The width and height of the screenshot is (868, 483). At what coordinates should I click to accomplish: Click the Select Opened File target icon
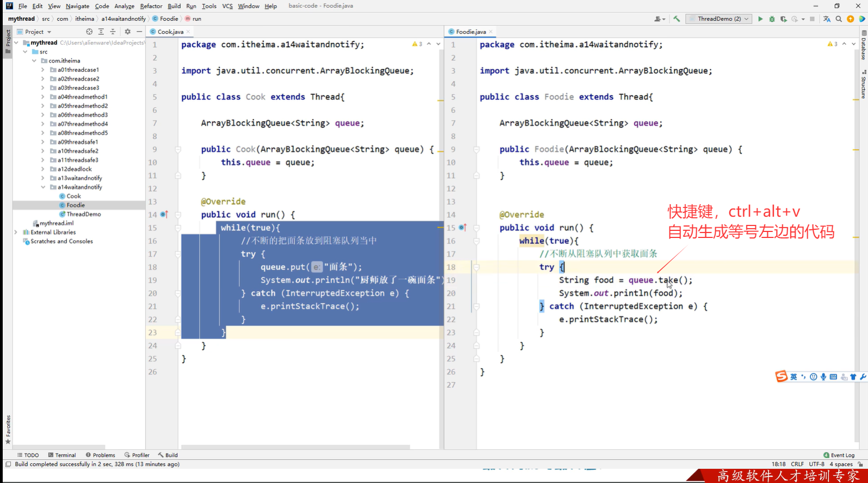point(89,32)
